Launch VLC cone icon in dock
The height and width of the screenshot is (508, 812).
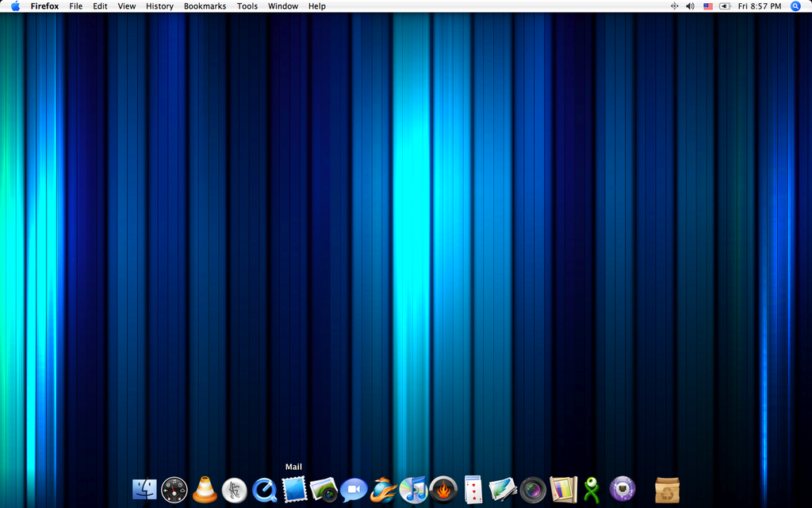click(x=205, y=490)
